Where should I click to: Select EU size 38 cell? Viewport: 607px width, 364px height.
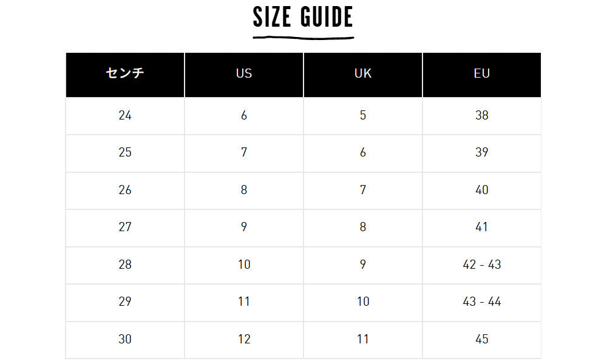(x=482, y=115)
